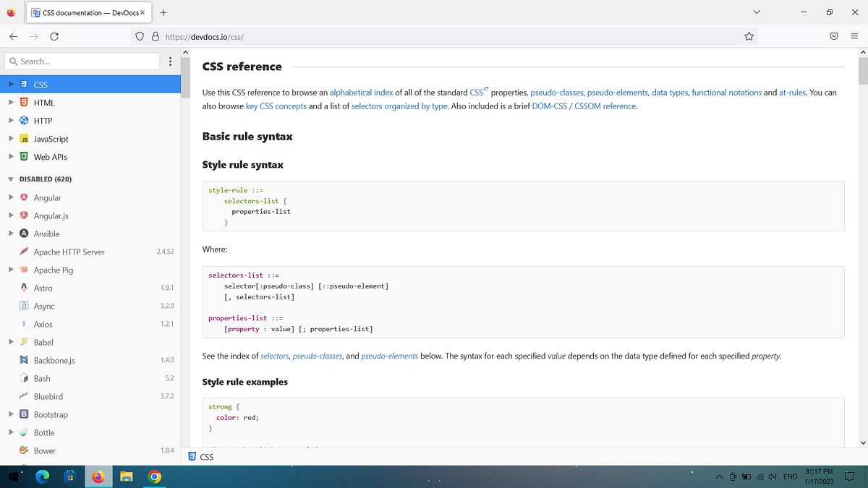Switch to the CSS documentation tab
The height and width of the screenshot is (488, 868).
[x=87, y=12]
